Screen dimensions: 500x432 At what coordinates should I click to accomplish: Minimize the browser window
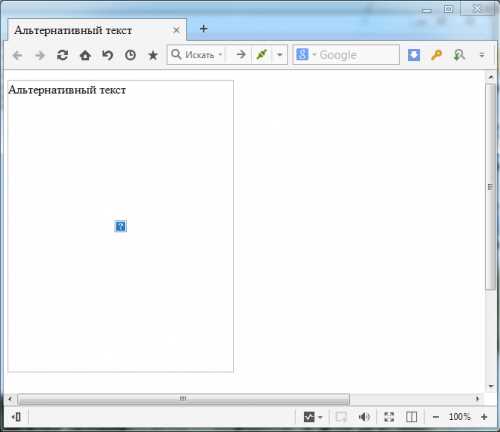tap(427, 11)
